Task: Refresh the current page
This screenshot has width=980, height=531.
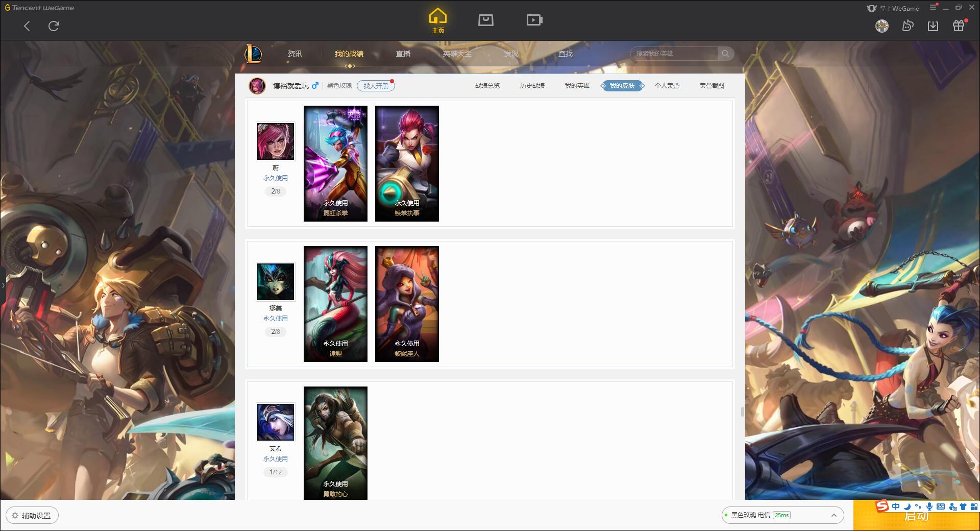Action: (x=54, y=26)
